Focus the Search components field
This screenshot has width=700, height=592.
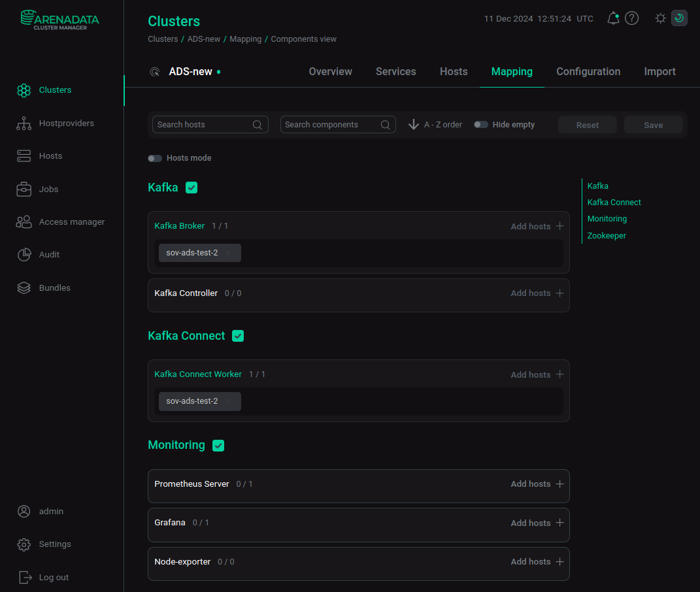(338, 125)
